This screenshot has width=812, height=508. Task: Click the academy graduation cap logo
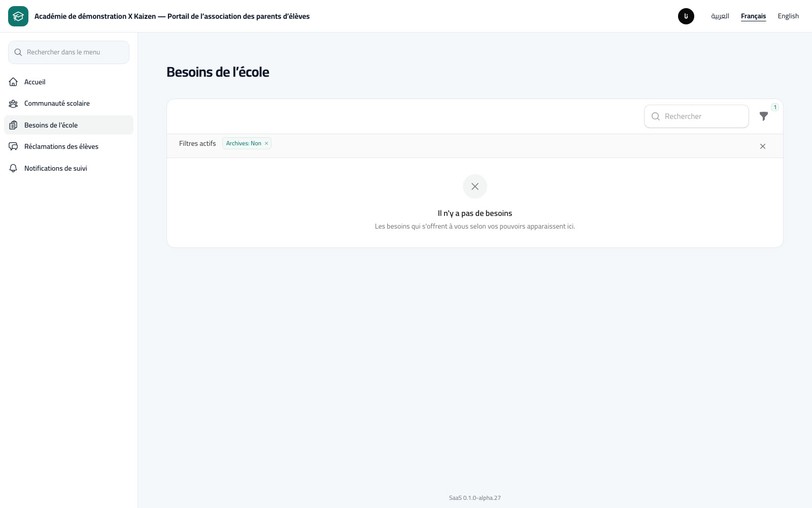coord(18,16)
